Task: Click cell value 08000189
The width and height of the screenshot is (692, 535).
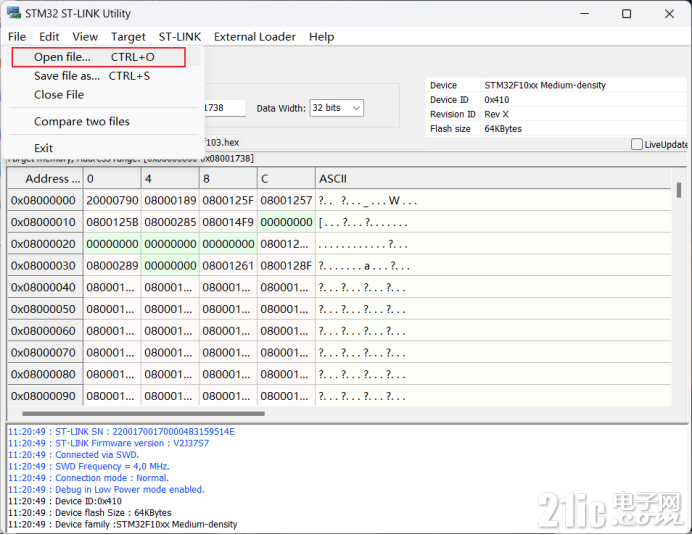Action: [x=170, y=200]
